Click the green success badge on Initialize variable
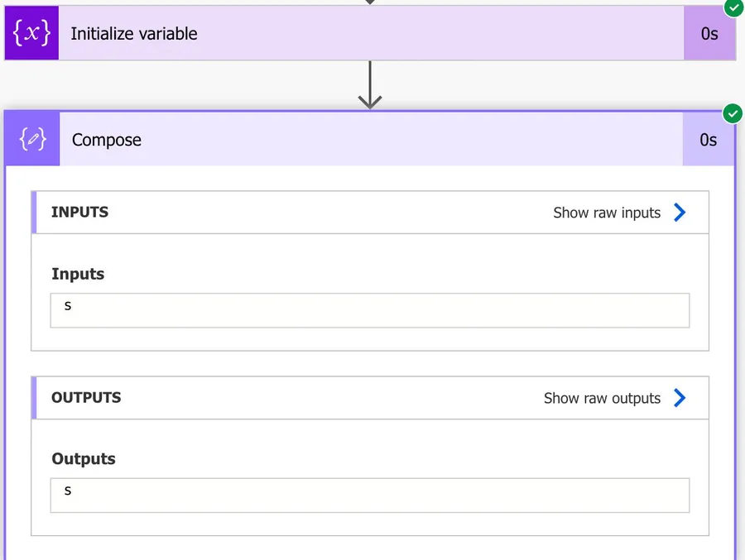 click(x=733, y=7)
